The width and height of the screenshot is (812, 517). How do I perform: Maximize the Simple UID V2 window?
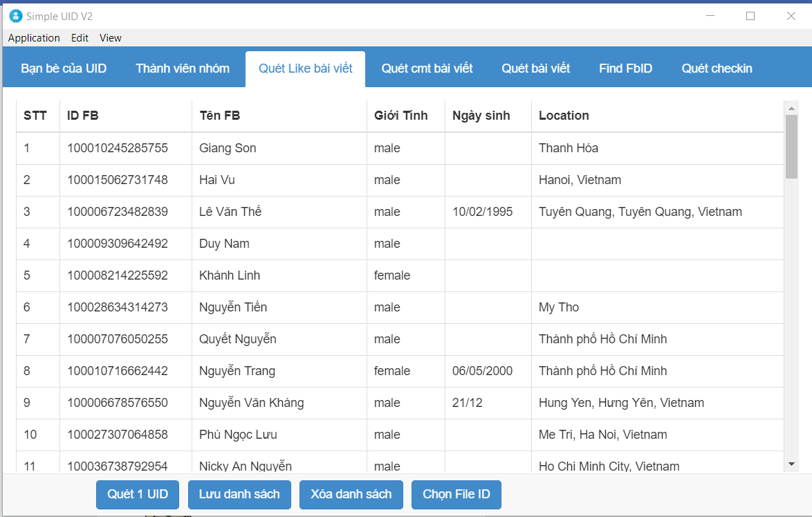click(x=750, y=16)
